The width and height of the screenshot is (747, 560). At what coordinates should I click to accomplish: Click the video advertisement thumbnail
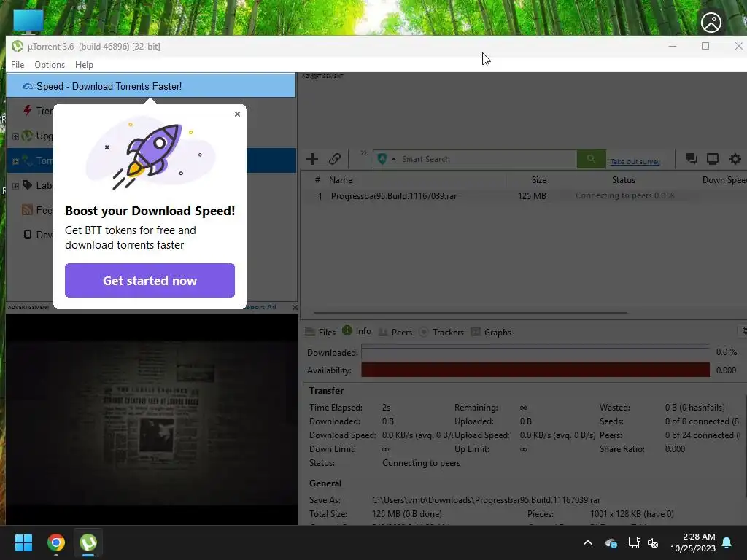pyautogui.click(x=152, y=419)
